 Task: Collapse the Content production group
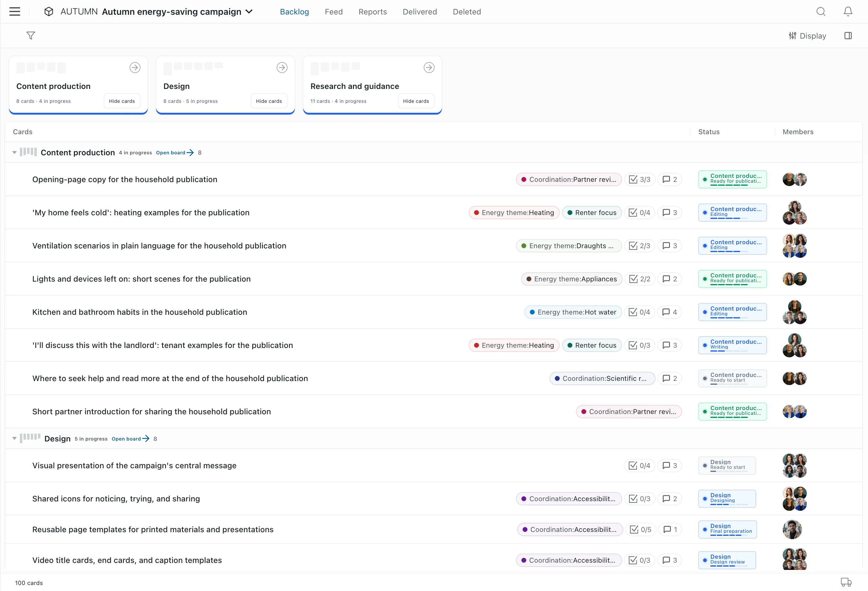(14, 152)
